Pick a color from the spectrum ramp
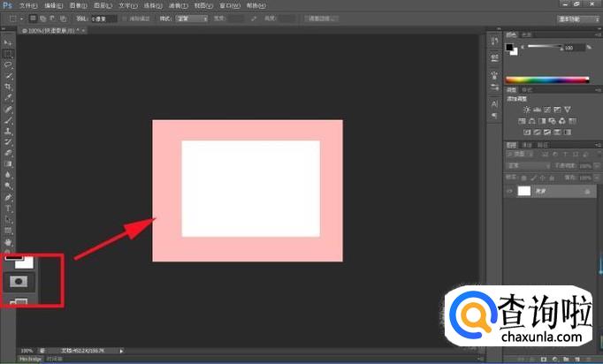The image size is (603, 364). point(546,80)
